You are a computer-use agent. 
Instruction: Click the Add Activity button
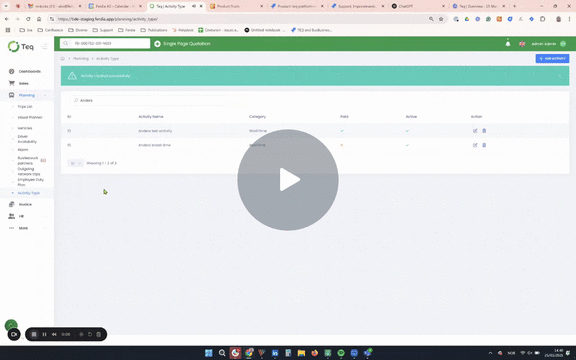click(x=552, y=58)
